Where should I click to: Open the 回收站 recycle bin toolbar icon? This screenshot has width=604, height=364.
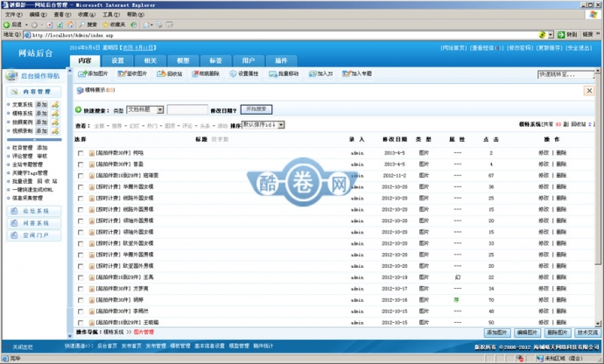tap(161, 73)
